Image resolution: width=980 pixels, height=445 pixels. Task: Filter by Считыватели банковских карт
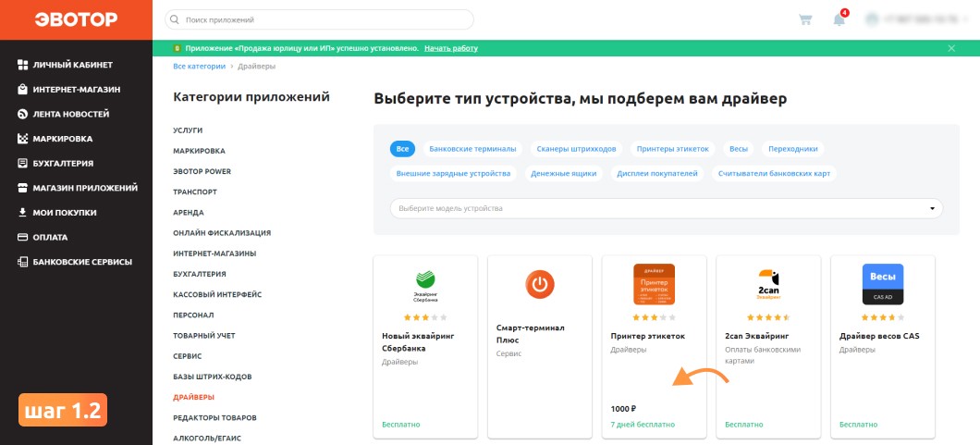[775, 173]
